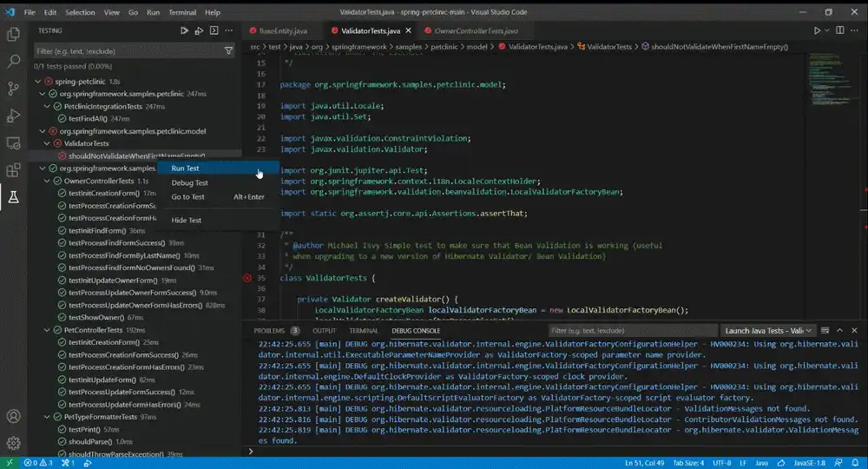This screenshot has height=469, width=868.
Task: Open the Terminal menu in the menu bar
Action: [x=182, y=12]
